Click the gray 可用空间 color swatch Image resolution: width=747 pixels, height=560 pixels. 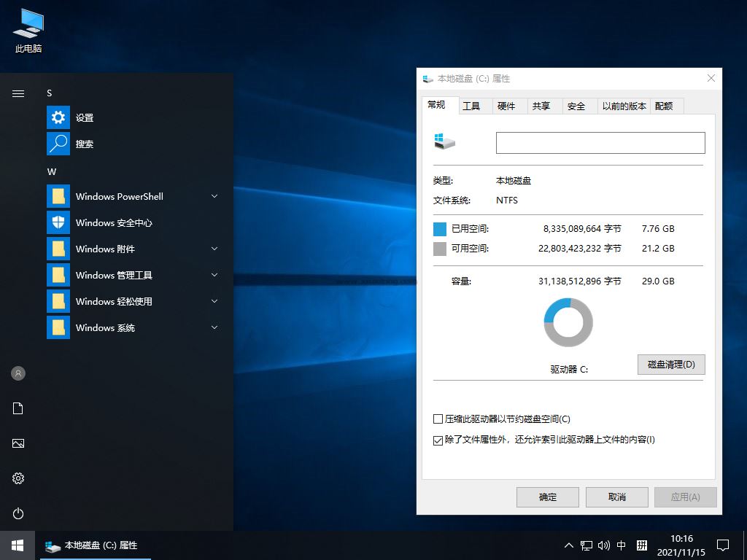coord(440,249)
